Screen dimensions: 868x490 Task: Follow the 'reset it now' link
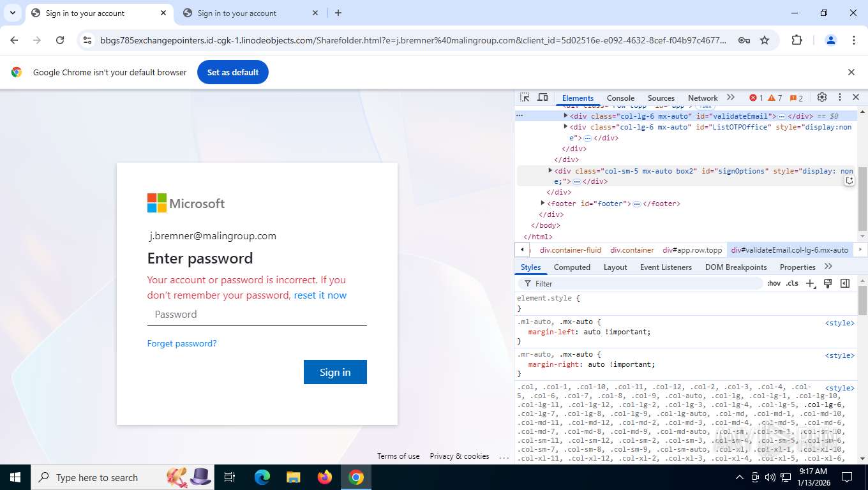coord(320,295)
